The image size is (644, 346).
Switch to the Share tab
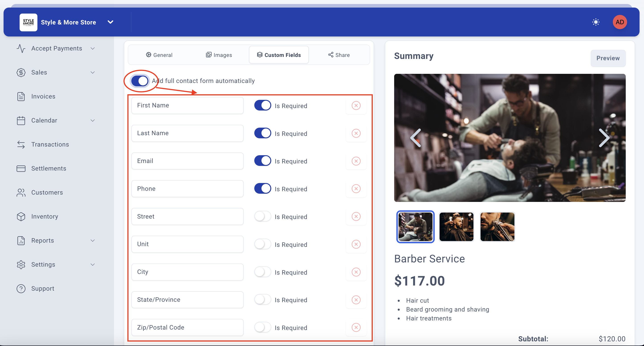click(x=339, y=55)
